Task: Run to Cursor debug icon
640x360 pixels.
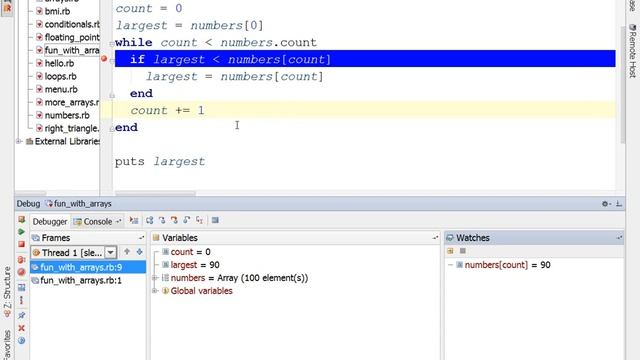Action: [199, 220]
